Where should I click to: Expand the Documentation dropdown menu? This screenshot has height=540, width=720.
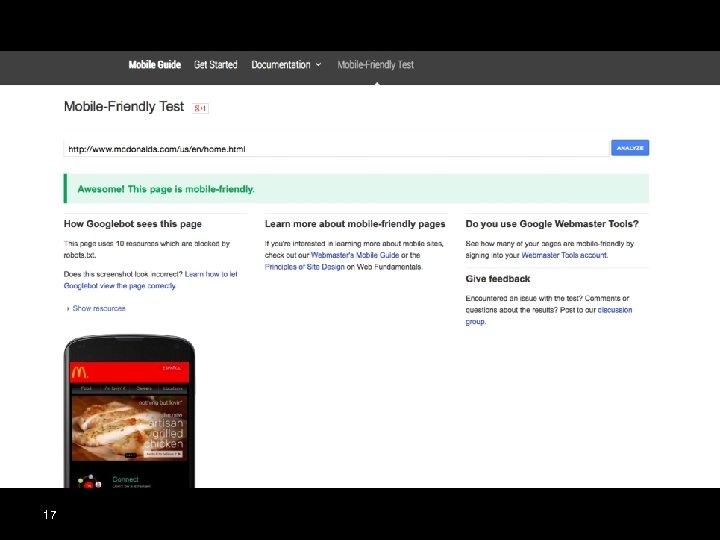pyautogui.click(x=286, y=65)
